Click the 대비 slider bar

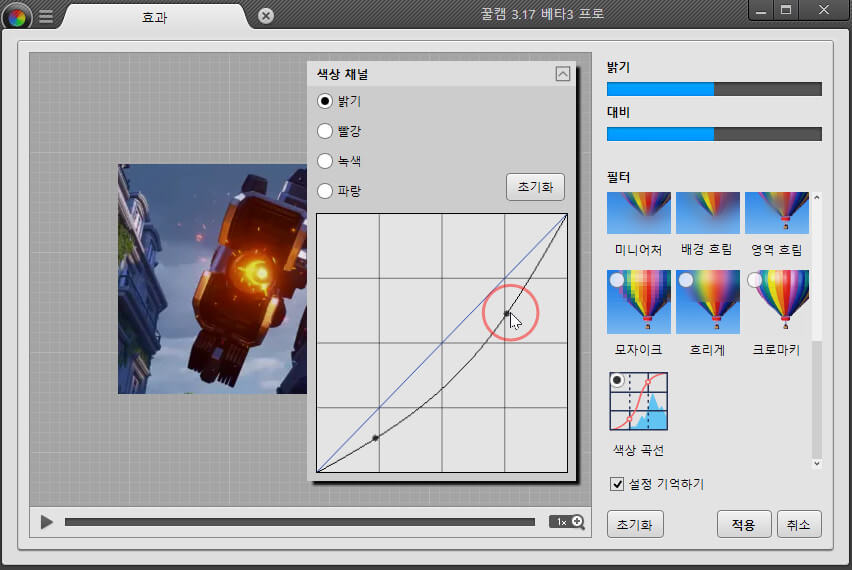(x=714, y=134)
